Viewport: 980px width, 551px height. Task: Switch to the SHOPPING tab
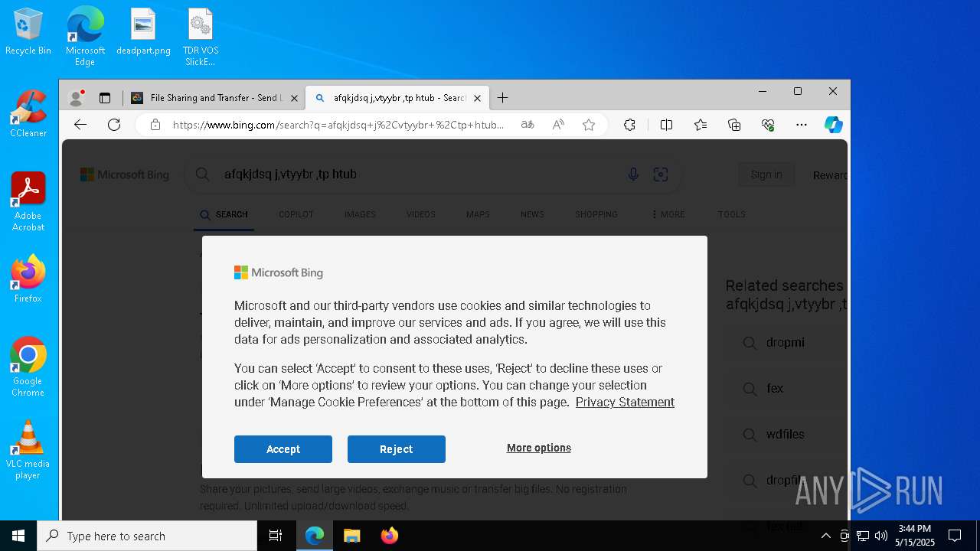[x=596, y=215]
